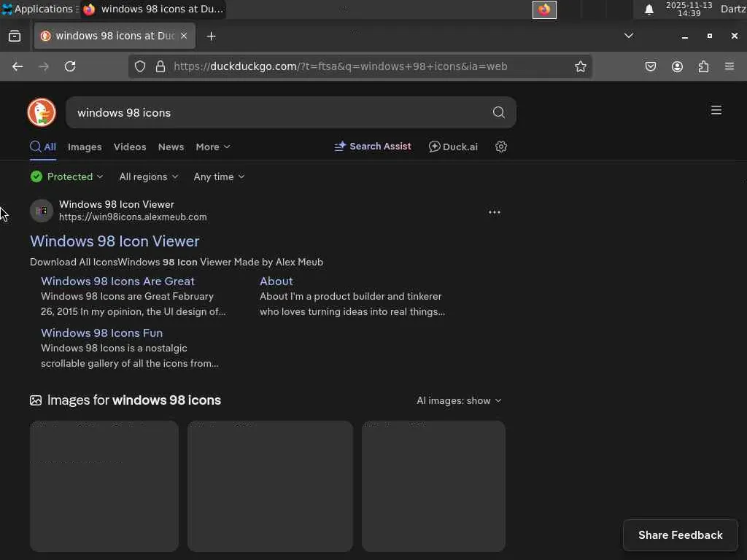Go back using browser back arrow

18,66
